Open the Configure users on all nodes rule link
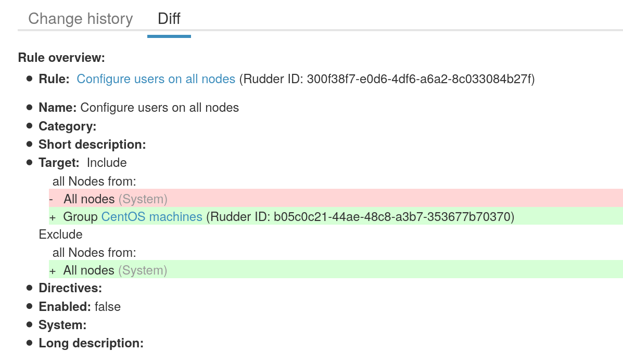The height and width of the screenshot is (364, 623). coord(156,79)
